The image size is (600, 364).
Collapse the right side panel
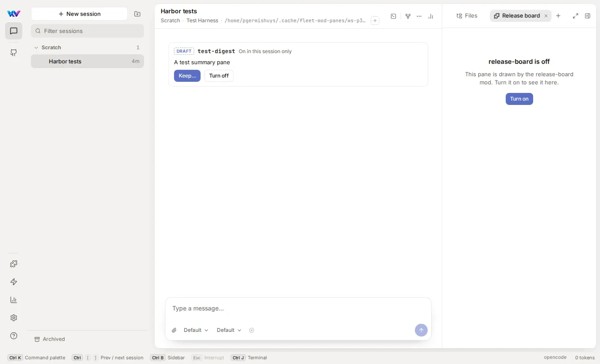click(588, 16)
